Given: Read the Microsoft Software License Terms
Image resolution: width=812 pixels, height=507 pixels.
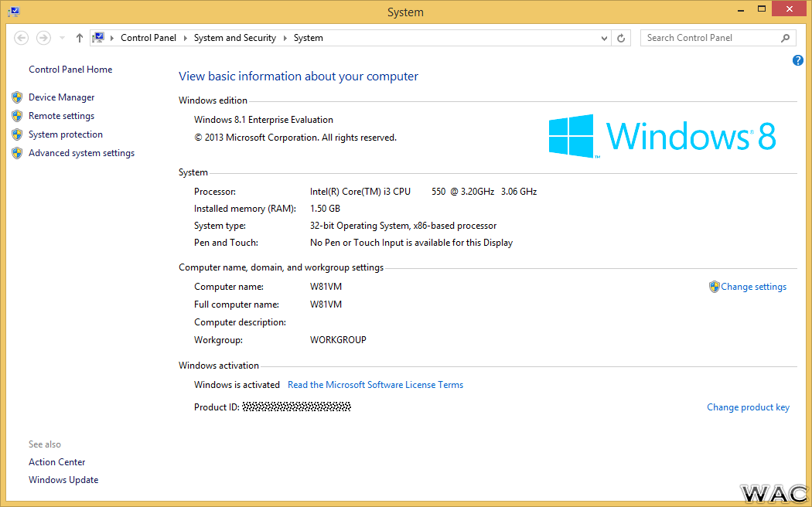Looking at the screenshot, I should pos(375,385).
